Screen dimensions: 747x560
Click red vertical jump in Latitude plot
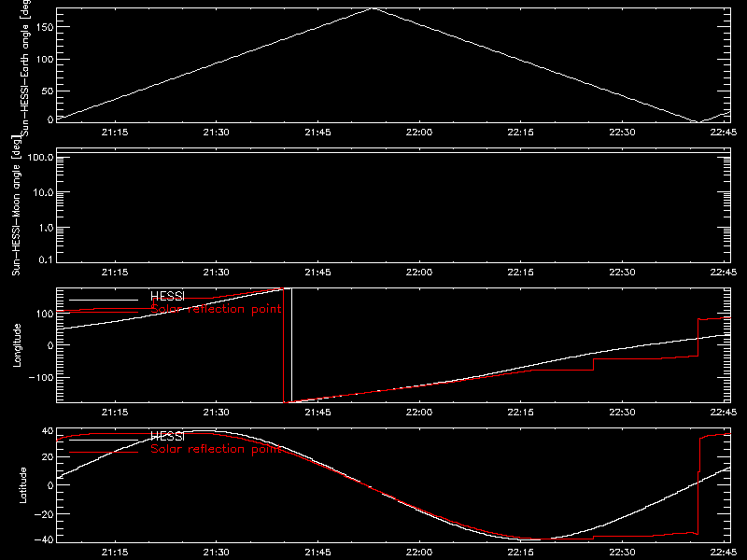point(698,485)
